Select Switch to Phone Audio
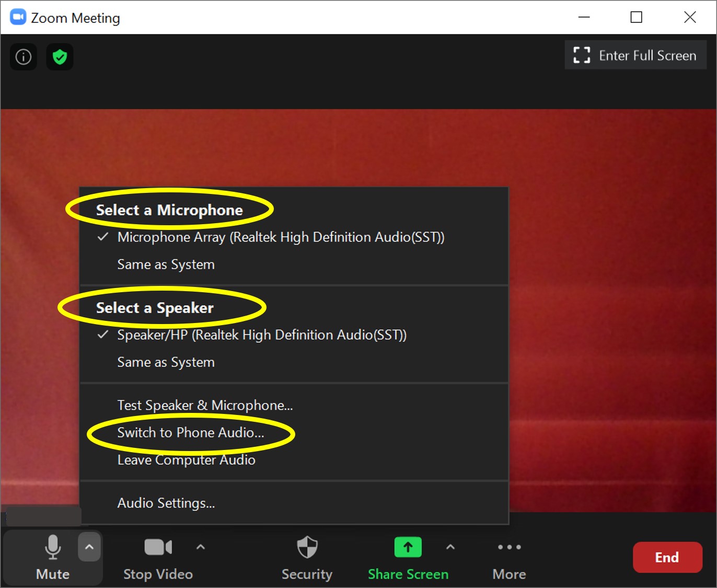The width and height of the screenshot is (717, 588). click(190, 433)
